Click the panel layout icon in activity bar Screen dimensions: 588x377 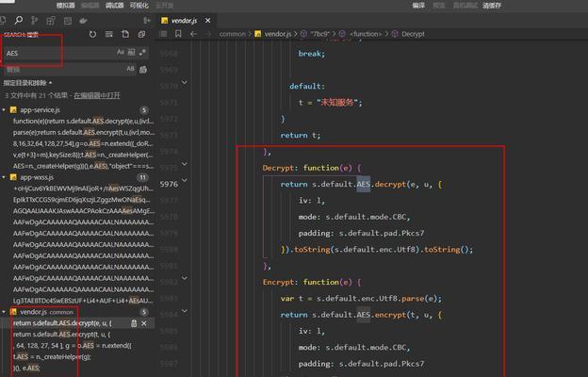tap(68, 21)
